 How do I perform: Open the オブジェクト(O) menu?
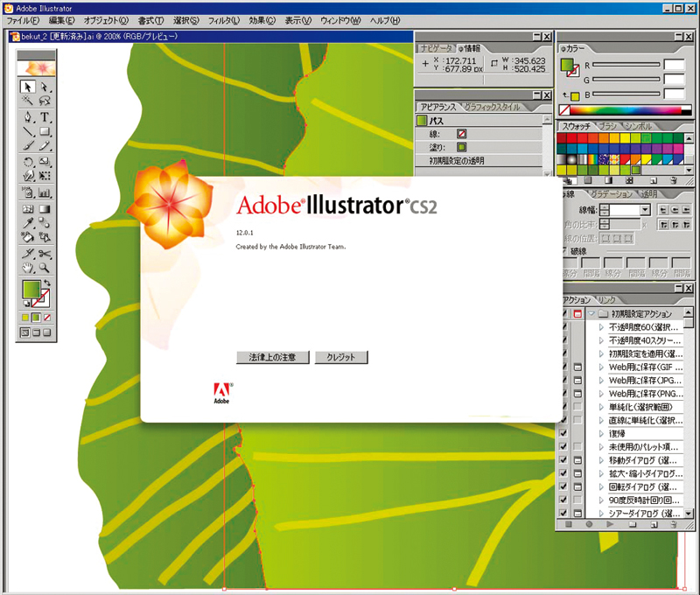pyautogui.click(x=106, y=20)
